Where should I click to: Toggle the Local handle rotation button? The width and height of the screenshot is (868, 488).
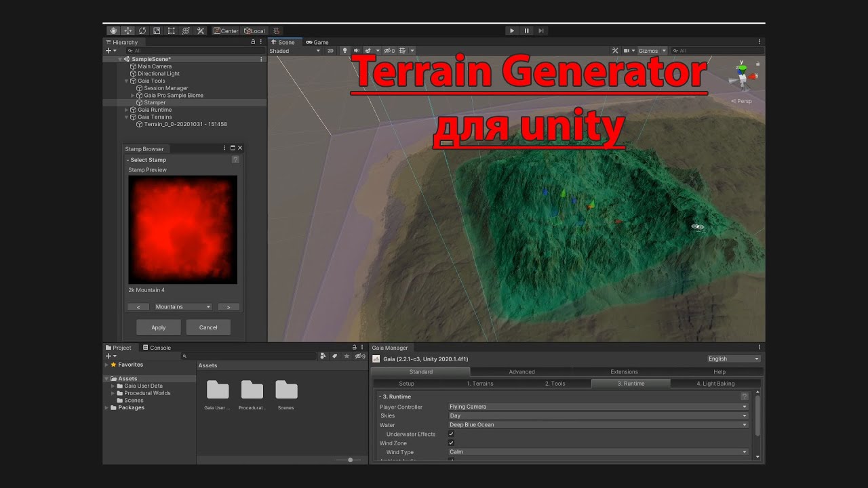coord(254,30)
